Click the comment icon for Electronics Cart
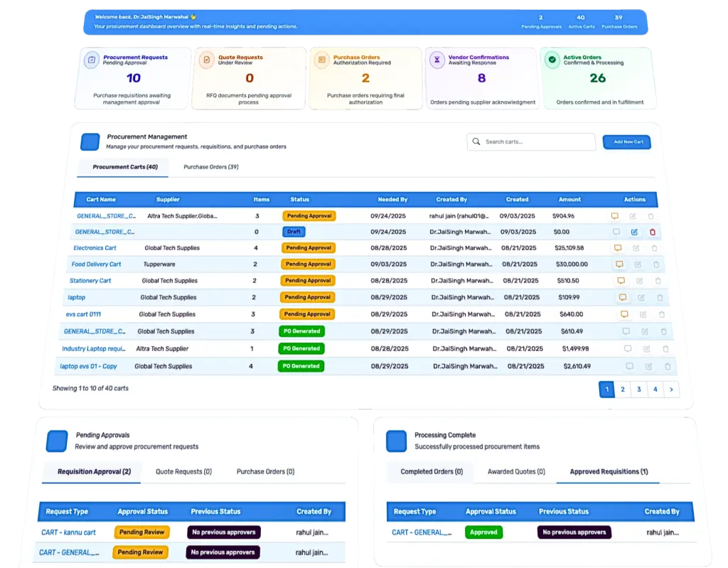Screen dimensions: 728x568 point(617,247)
